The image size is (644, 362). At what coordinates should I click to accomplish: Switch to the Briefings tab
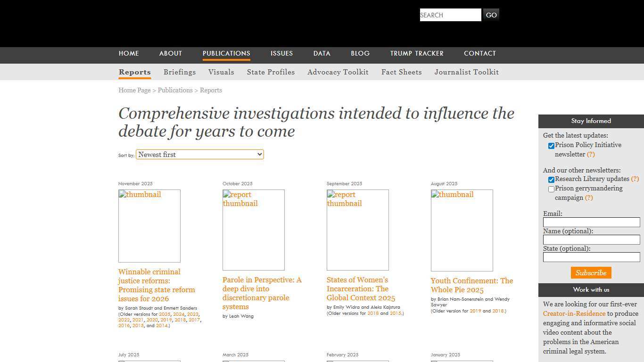(x=180, y=72)
